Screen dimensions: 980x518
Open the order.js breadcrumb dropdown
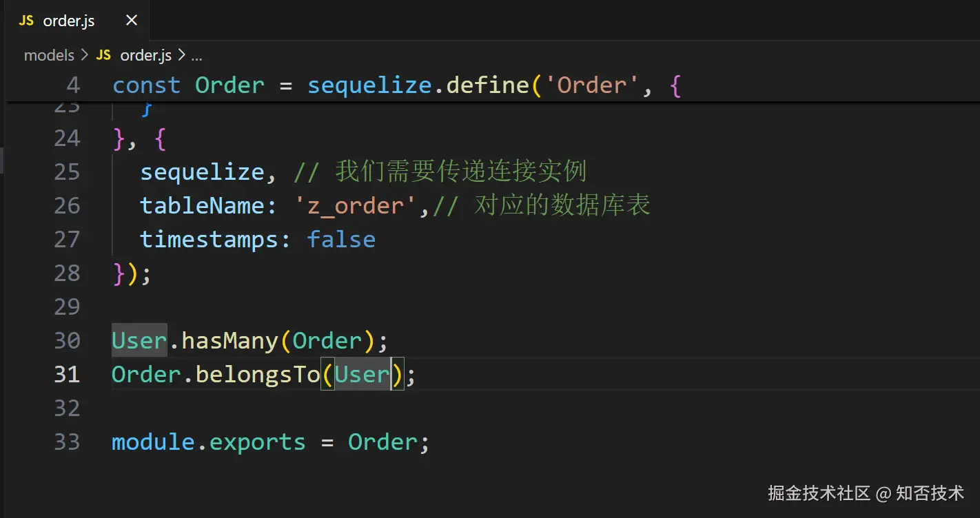pyautogui.click(x=145, y=55)
